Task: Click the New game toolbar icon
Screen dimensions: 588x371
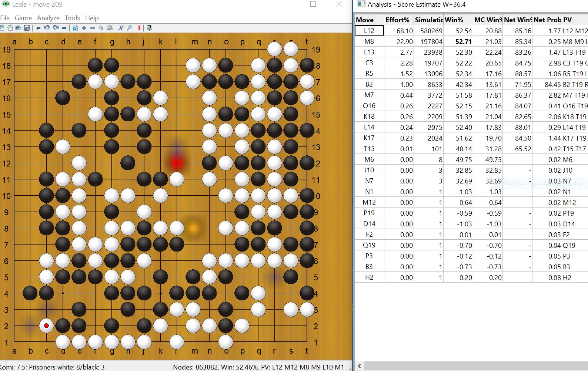Action: point(1,28)
